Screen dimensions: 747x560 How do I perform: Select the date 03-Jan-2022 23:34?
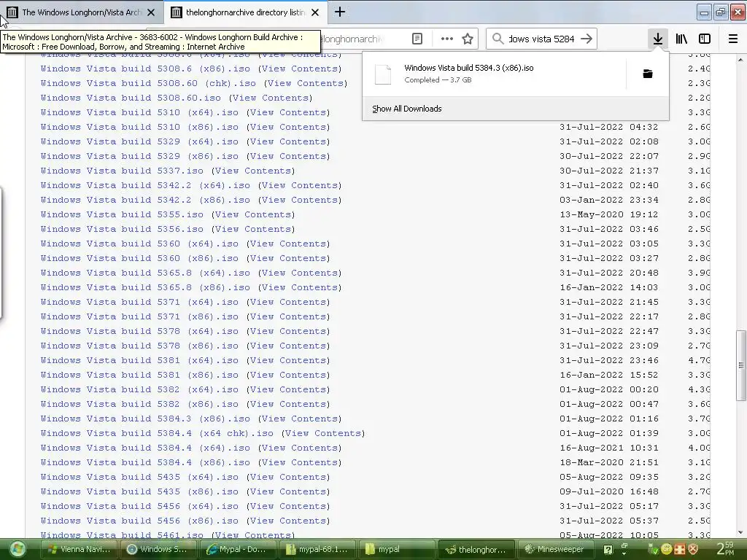(609, 200)
